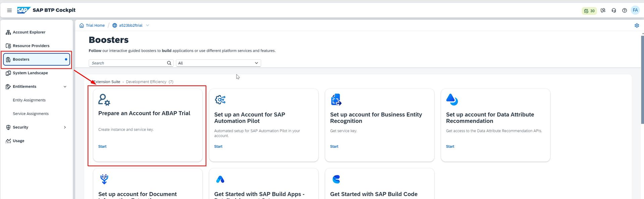
Task: Click the Business Entity Recognition card icon
Action: (x=336, y=99)
